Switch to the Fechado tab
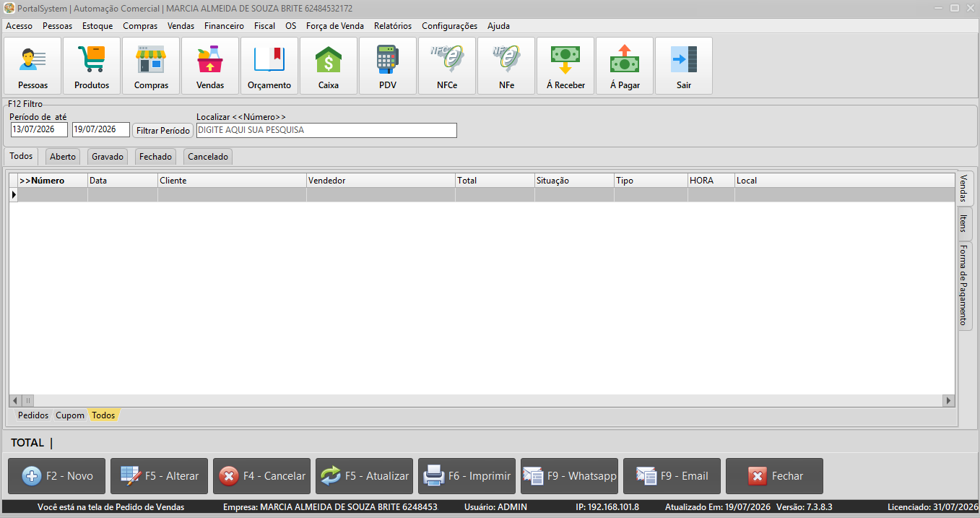980x518 pixels. (x=156, y=157)
